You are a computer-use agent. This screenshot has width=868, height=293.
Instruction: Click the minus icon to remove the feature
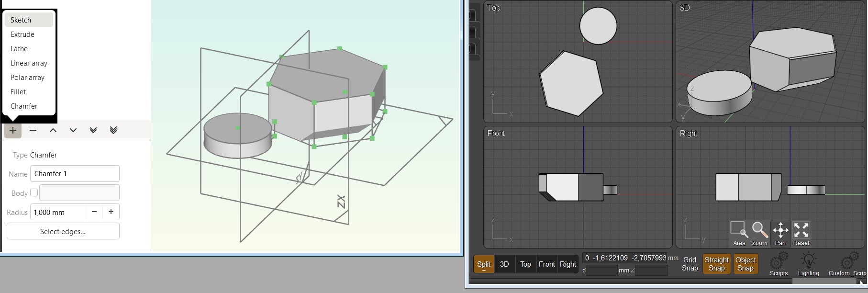tap(33, 130)
